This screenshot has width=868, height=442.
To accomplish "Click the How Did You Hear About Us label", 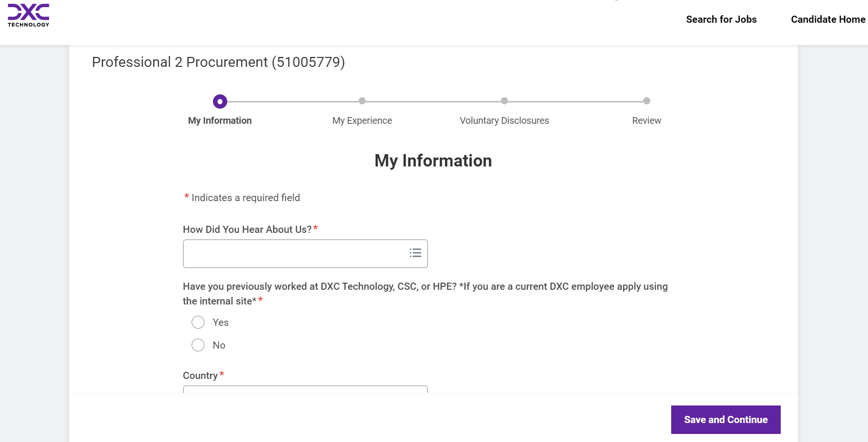I will (247, 230).
